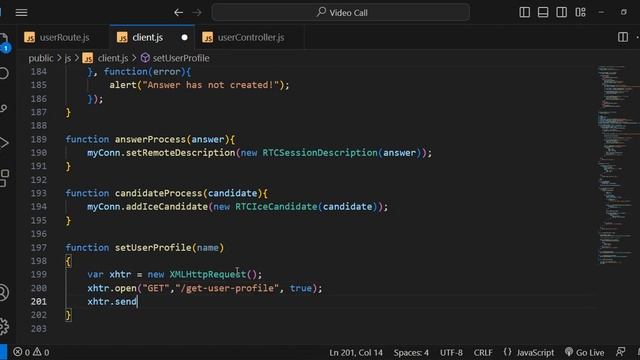Click the remote window indicator in the status bar
Image resolution: width=640 pixels, height=360 pixels.
click(3, 352)
